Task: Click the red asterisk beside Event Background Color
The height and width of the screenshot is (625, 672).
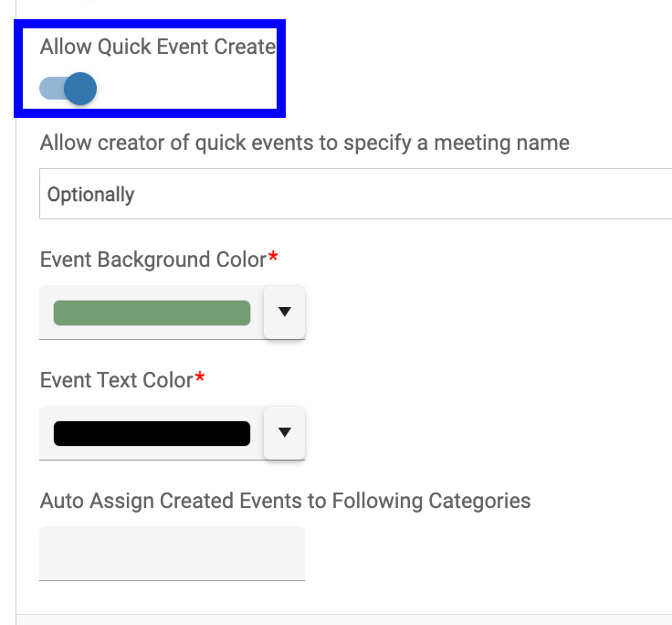Action: (x=273, y=258)
